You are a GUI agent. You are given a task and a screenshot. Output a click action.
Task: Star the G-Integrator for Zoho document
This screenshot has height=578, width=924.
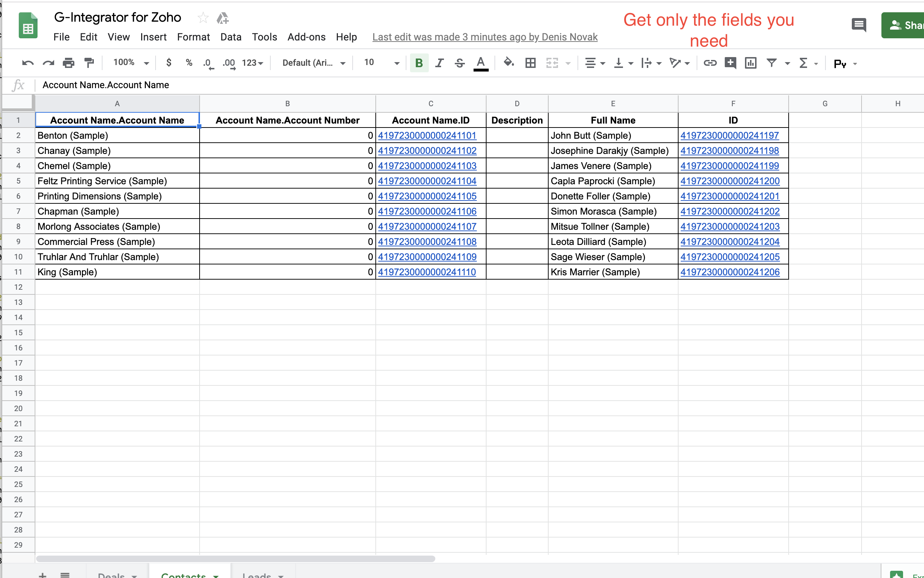coord(203,18)
